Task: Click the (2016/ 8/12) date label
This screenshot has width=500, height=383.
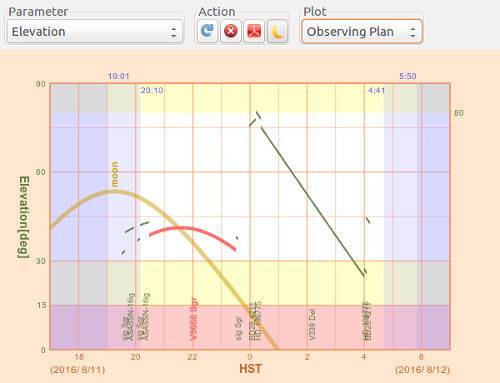Action: pyautogui.click(x=423, y=370)
